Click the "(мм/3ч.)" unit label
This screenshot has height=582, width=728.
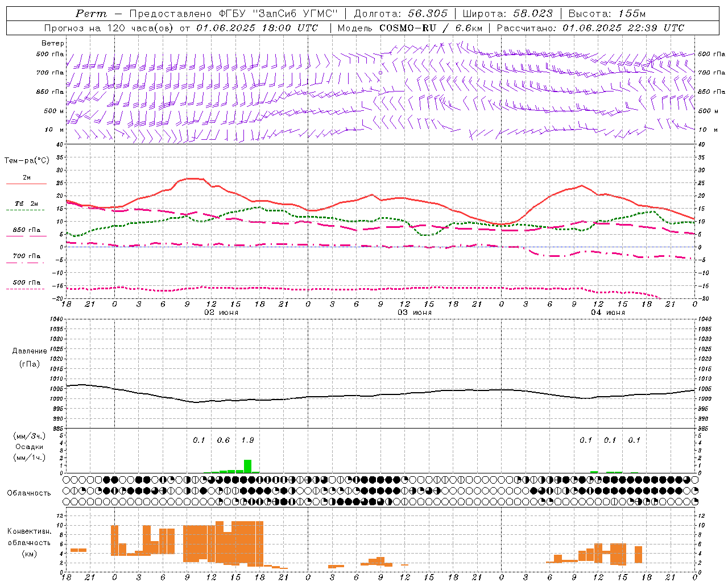tap(29, 436)
